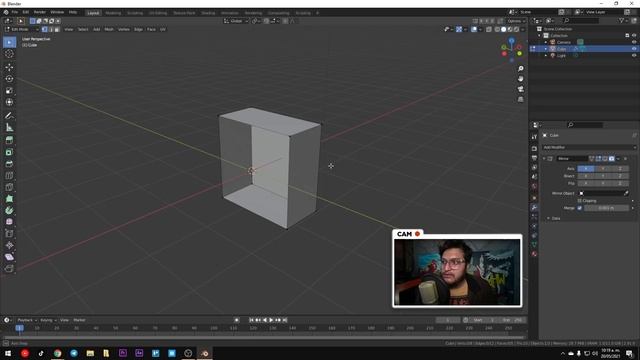Switch to face select mode
Image resolution: width=640 pixels, height=360 pixels.
point(57,29)
